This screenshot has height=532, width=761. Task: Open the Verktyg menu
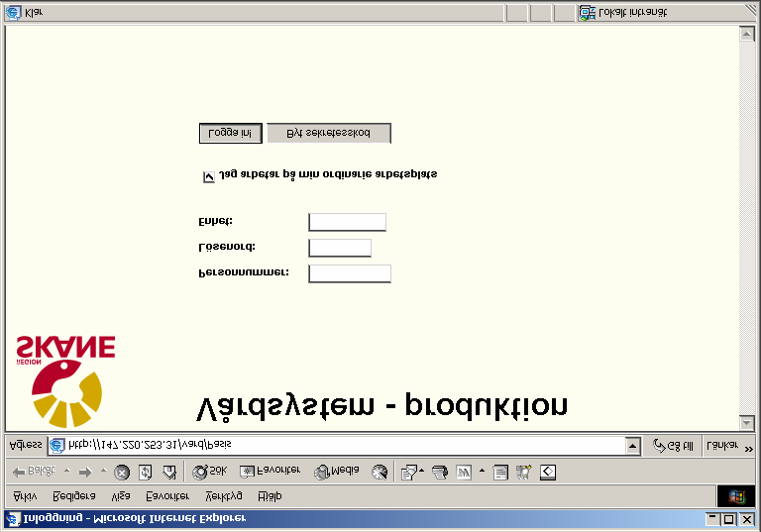coord(223,496)
